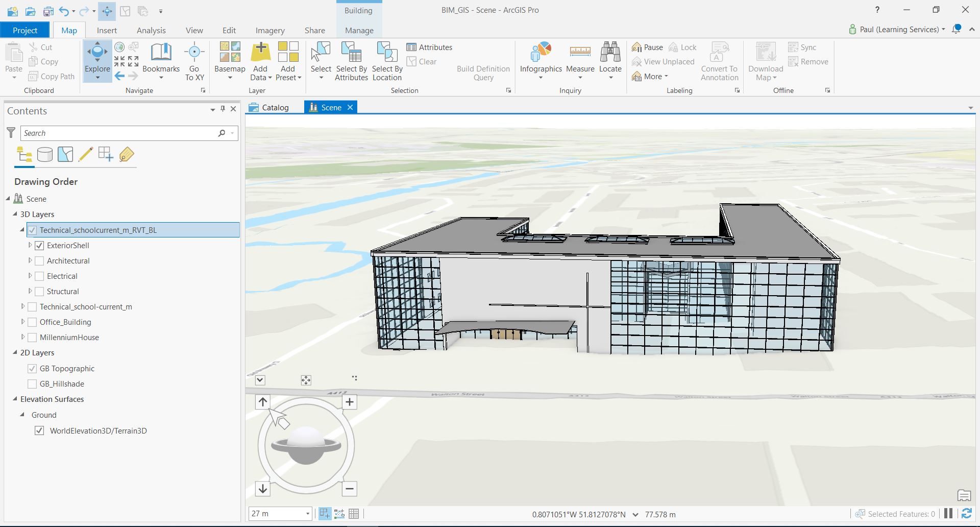Viewport: 980px width, 527px height.
Task: Enable the GB_Hillshade layer
Action: (32, 384)
